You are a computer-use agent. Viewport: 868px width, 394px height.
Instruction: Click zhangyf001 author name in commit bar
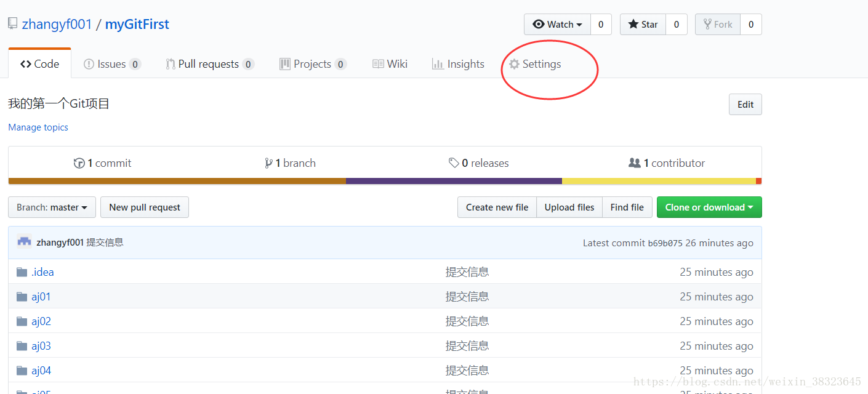pyautogui.click(x=60, y=243)
